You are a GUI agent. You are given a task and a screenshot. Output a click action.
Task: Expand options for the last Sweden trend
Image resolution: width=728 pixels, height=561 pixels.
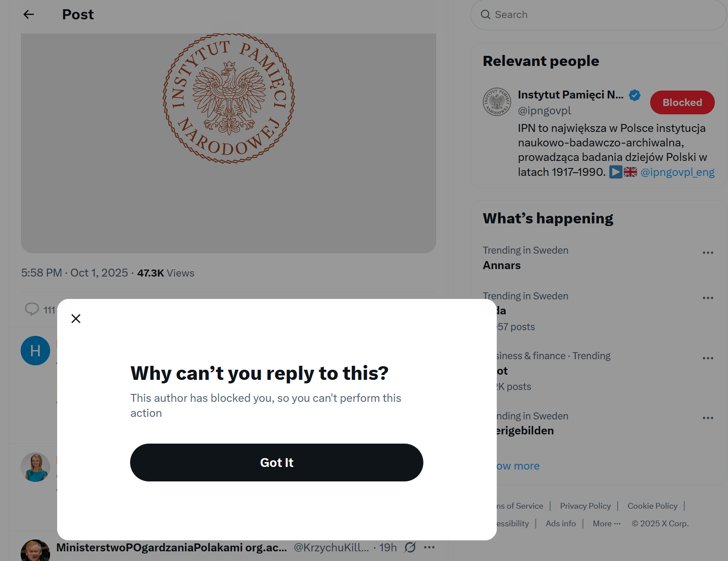pyautogui.click(x=708, y=418)
